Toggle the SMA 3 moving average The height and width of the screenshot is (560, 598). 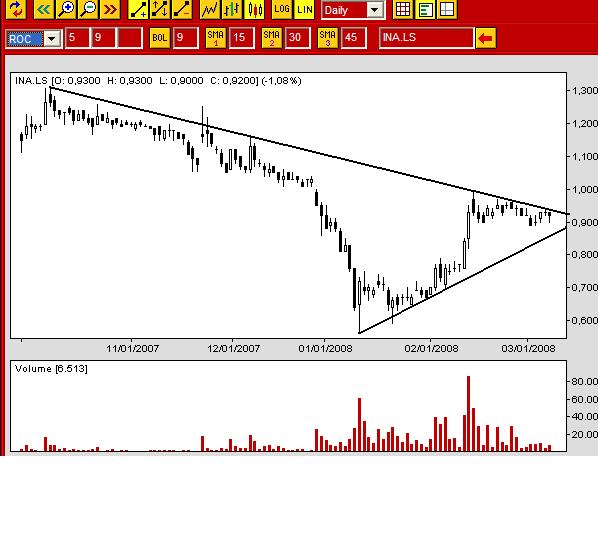pyautogui.click(x=328, y=38)
